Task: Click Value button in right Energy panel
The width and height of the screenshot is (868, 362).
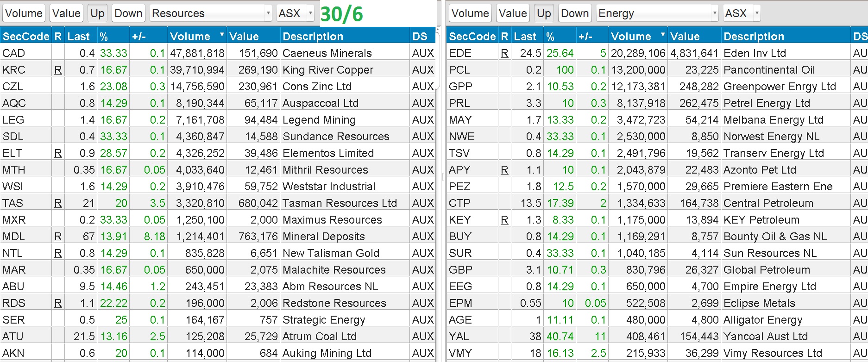Action: (513, 13)
